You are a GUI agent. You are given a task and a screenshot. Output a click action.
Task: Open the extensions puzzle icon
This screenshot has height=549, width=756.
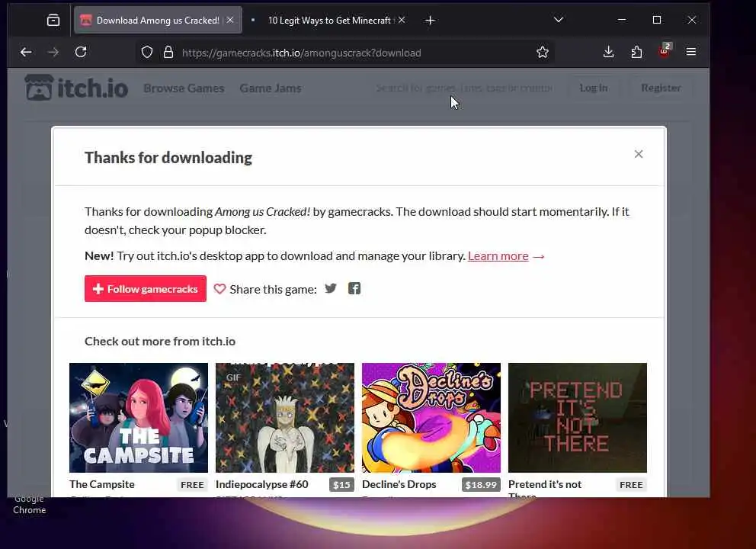[x=636, y=52]
